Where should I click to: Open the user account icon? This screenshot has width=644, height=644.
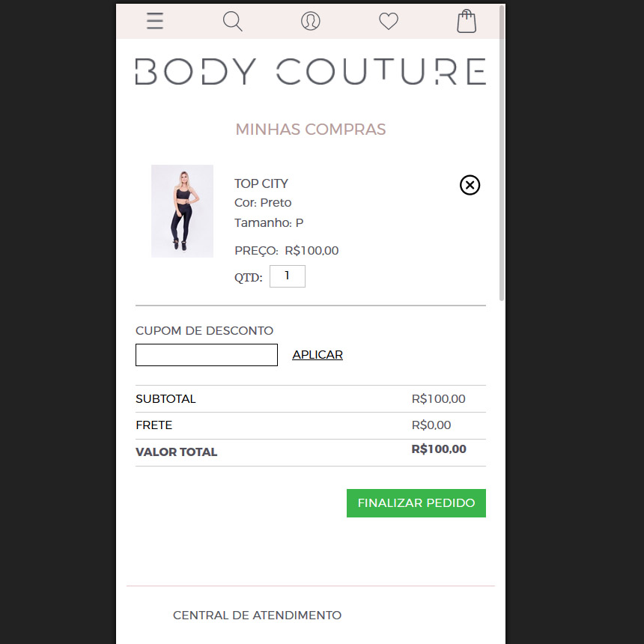coord(311,21)
